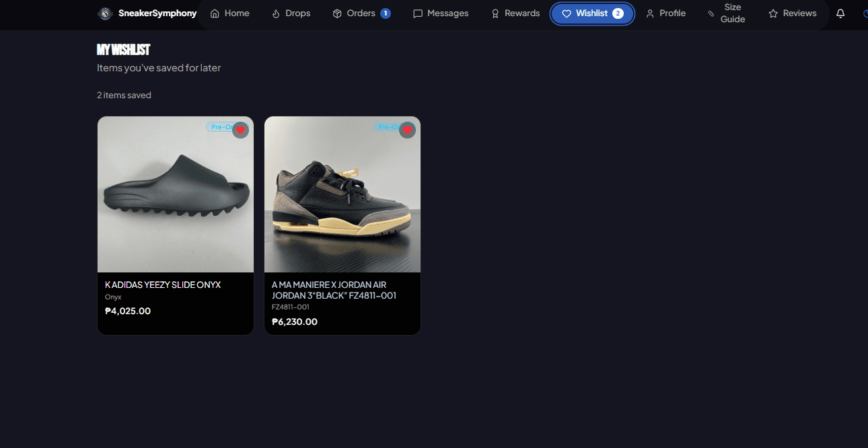Image resolution: width=868 pixels, height=448 pixels.
Task: Unfavorite the Jordan 3 Black heart icon
Action: pos(407,130)
